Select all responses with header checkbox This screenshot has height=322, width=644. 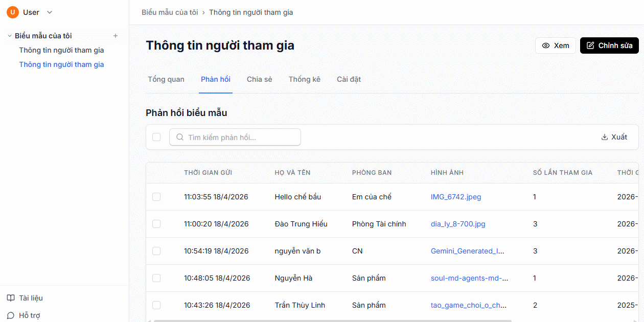pos(156,137)
